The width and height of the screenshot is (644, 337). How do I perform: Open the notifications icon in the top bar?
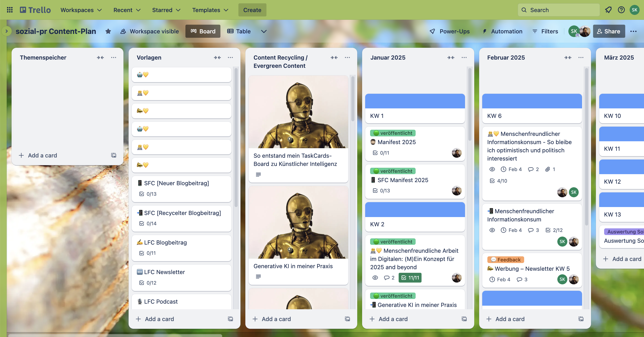[x=608, y=10]
